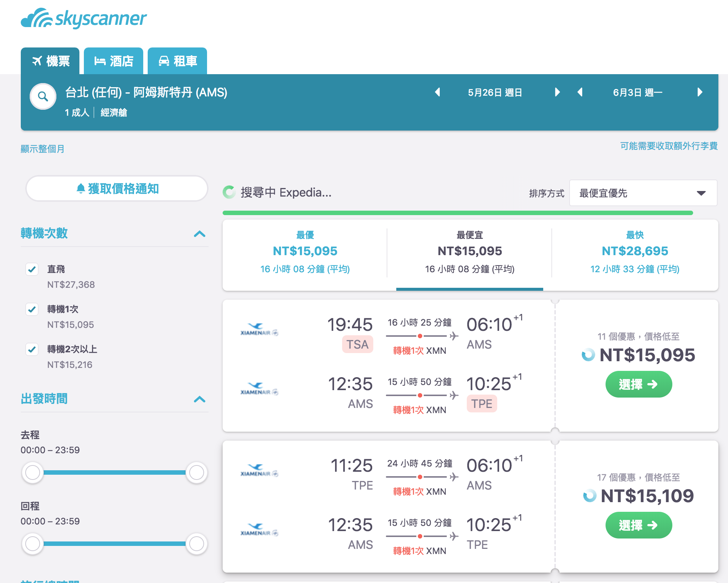Screen dimensions: 728x583
Task: Click the highlighted TPE arrival badge
Action: tap(482, 404)
